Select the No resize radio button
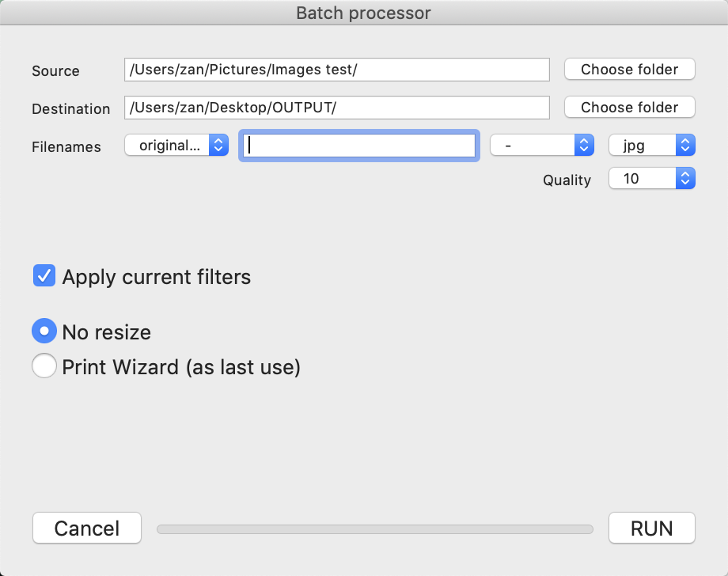 click(44, 331)
